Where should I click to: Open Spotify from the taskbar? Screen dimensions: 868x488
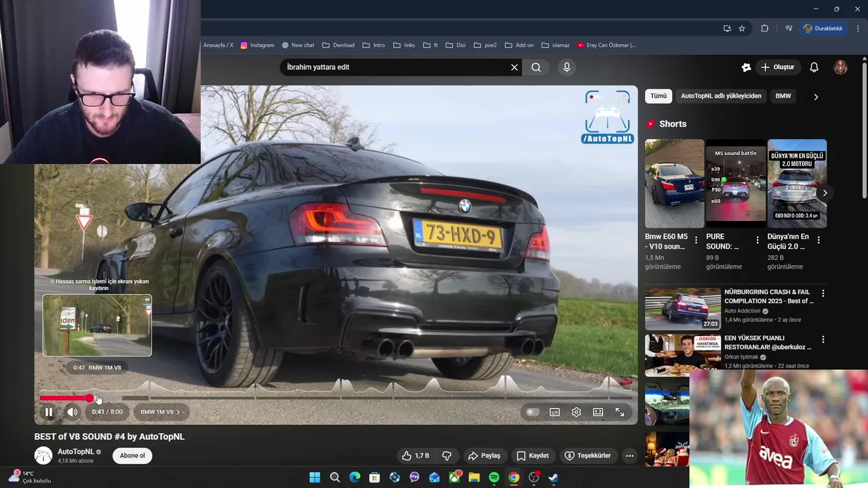(494, 477)
